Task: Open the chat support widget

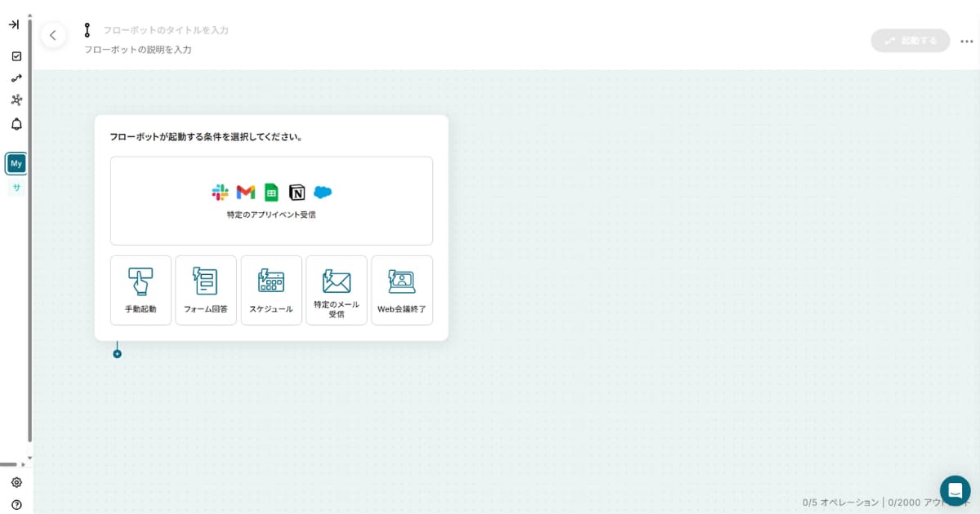Action: (955, 490)
